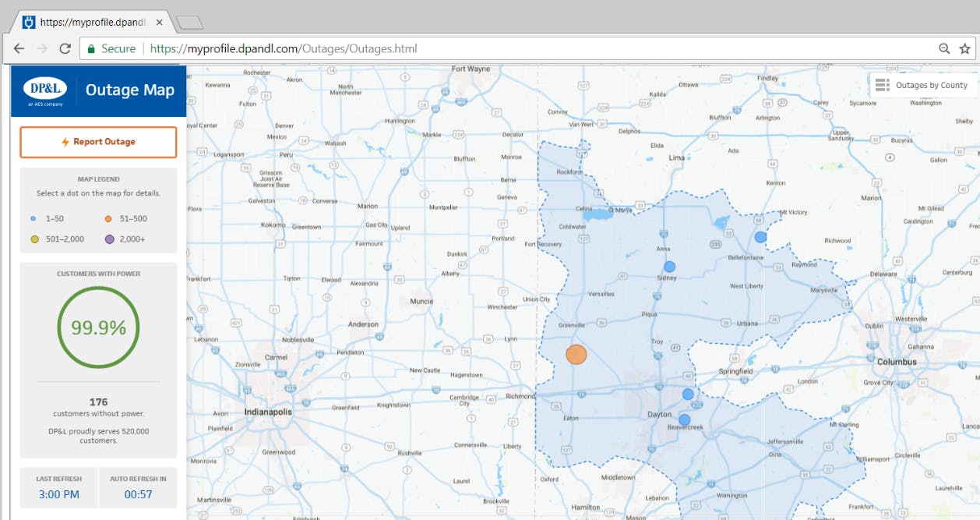Image resolution: width=980 pixels, height=520 pixels.
Task: Click the Report Outage button
Action: (98, 141)
